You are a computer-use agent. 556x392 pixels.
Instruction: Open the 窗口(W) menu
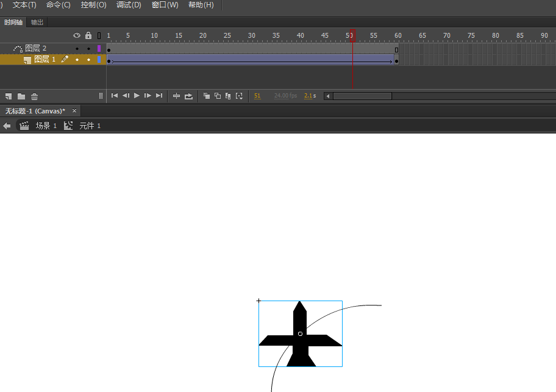tap(165, 5)
